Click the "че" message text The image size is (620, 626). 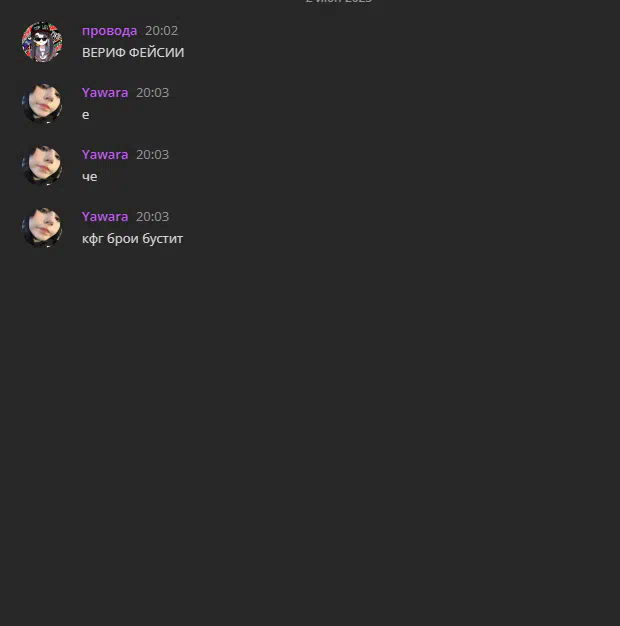tap(89, 177)
